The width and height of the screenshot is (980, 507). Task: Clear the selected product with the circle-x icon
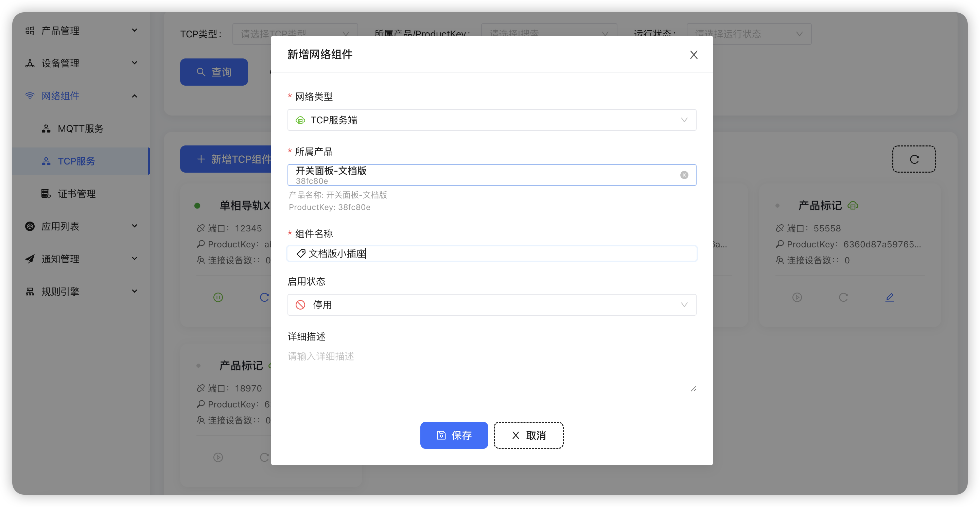pos(684,175)
